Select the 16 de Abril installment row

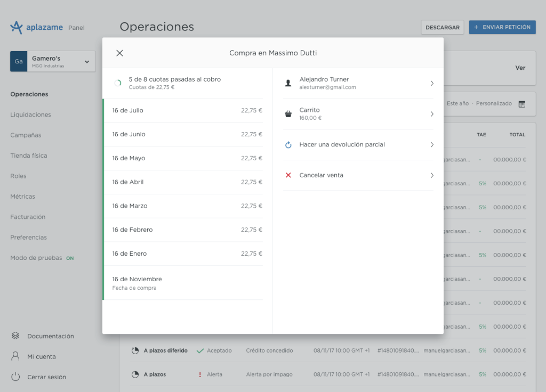pyautogui.click(x=183, y=182)
